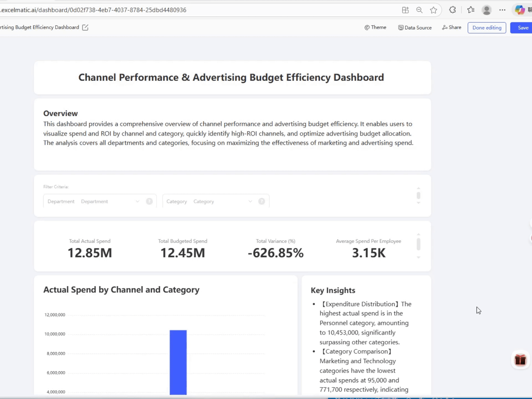Open the browser extensions puzzle icon
Image resolution: width=532 pixels, height=399 pixels.
(452, 10)
